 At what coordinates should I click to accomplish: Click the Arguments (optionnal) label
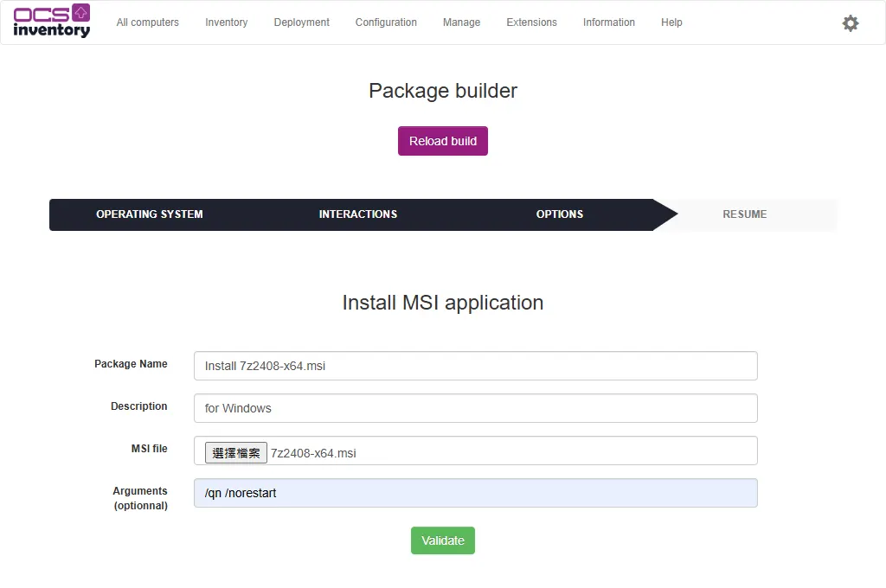(140, 498)
